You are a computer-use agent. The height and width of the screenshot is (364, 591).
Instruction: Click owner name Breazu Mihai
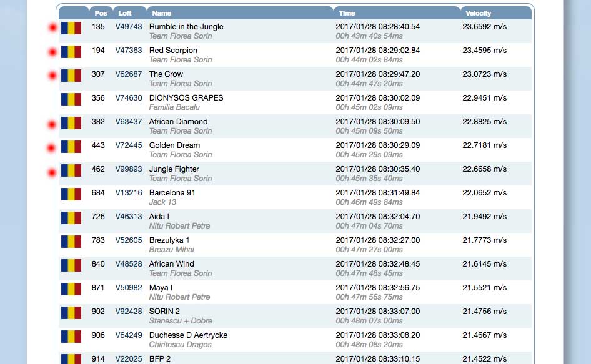coord(172,250)
